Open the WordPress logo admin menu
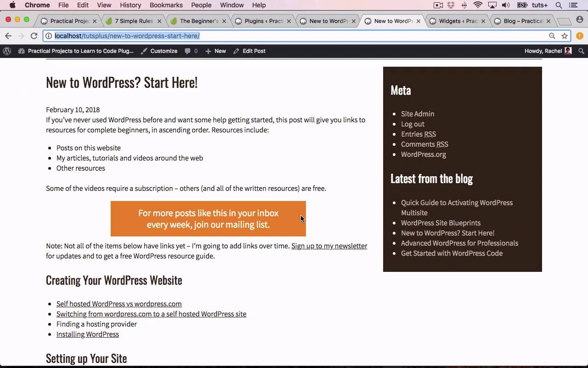 7,51
